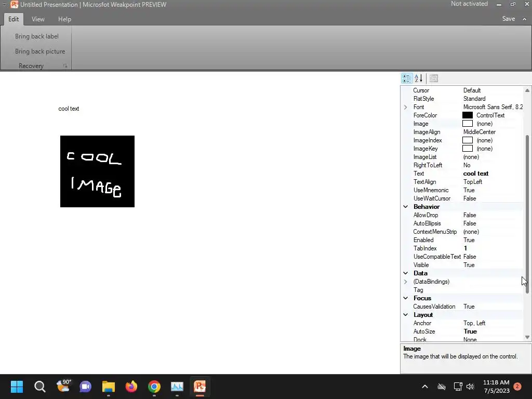Launch Google Chrome from taskbar
Image resolution: width=532 pixels, height=399 pixels.
pyautogui.click(x=154, y=387)
